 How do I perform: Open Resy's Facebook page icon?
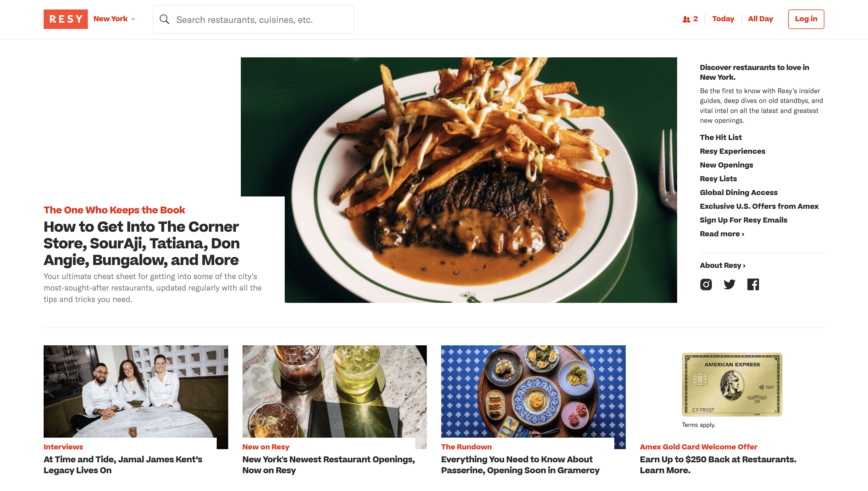pos(753,284)
